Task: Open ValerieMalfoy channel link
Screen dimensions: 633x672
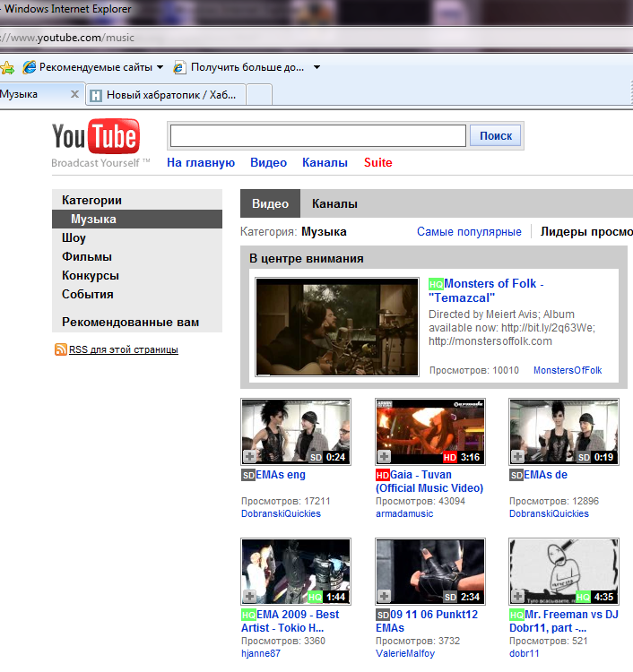Action: tap(405, 653)
